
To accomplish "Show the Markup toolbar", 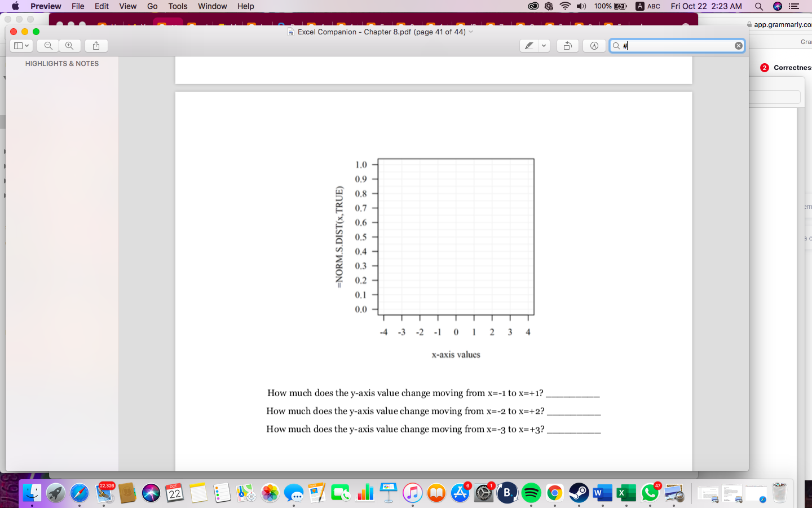I will 594,46.
